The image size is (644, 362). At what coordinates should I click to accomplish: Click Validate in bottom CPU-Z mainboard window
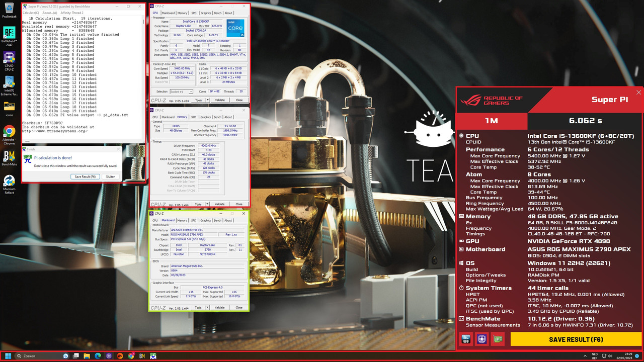tap(220, 308)
